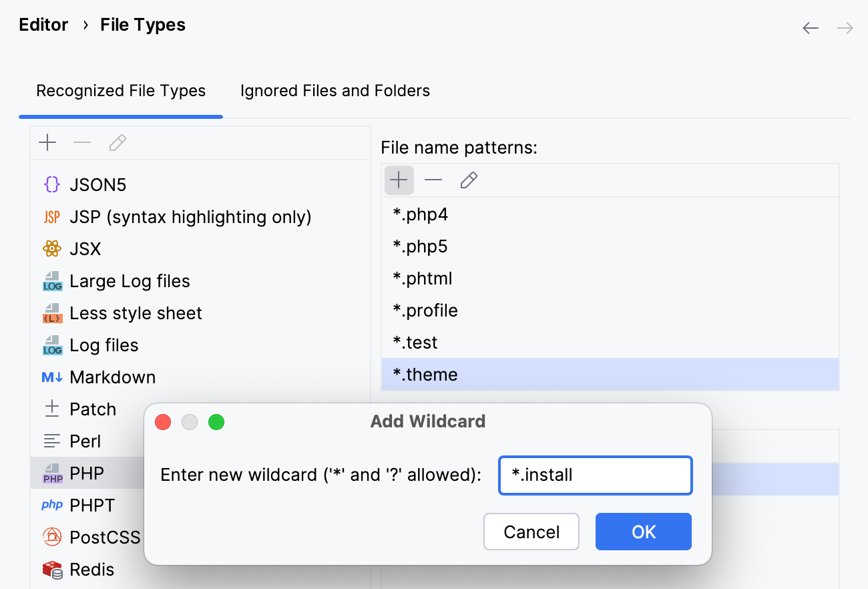Click the JSX React icon
This screenshot has height=589, width=868.
click(51, 248)
